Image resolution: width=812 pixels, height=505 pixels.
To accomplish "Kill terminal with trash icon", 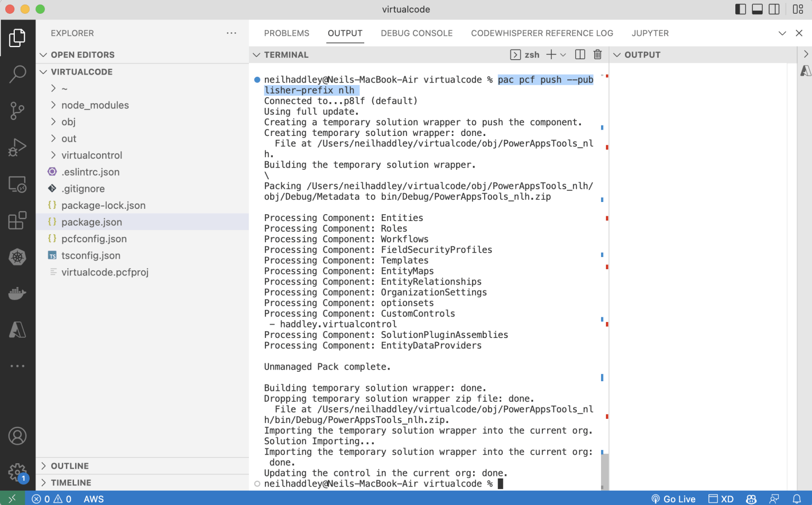I will point(597,54).
